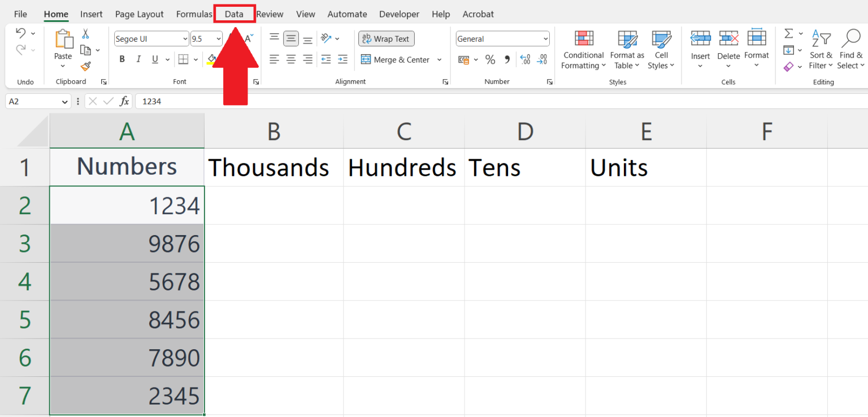Open the Sort & Filter menu

821,50
